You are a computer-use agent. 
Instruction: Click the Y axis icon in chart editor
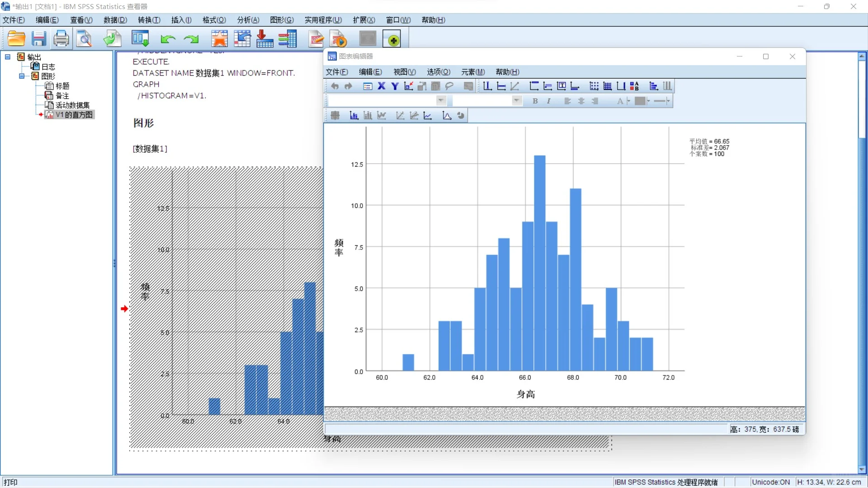tap(395, 86)
